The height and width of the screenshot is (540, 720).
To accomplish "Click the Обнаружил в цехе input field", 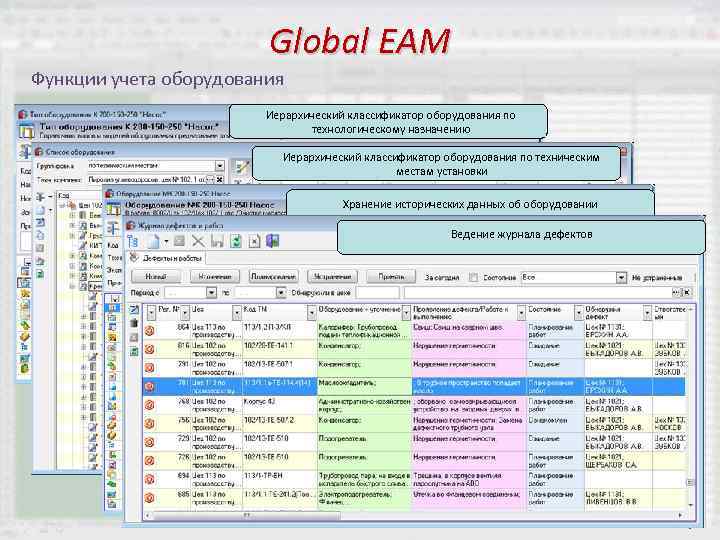I will pos(377,292).
